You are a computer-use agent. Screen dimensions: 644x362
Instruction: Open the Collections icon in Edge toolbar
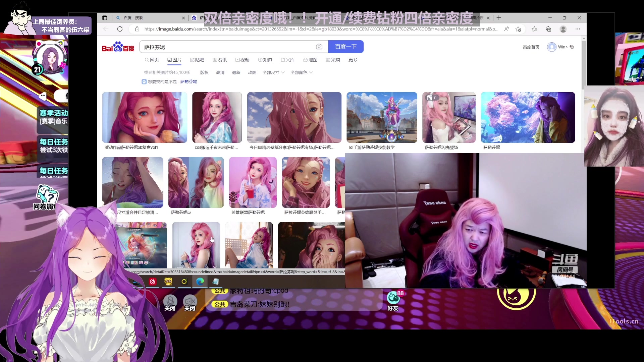(549, 29)
